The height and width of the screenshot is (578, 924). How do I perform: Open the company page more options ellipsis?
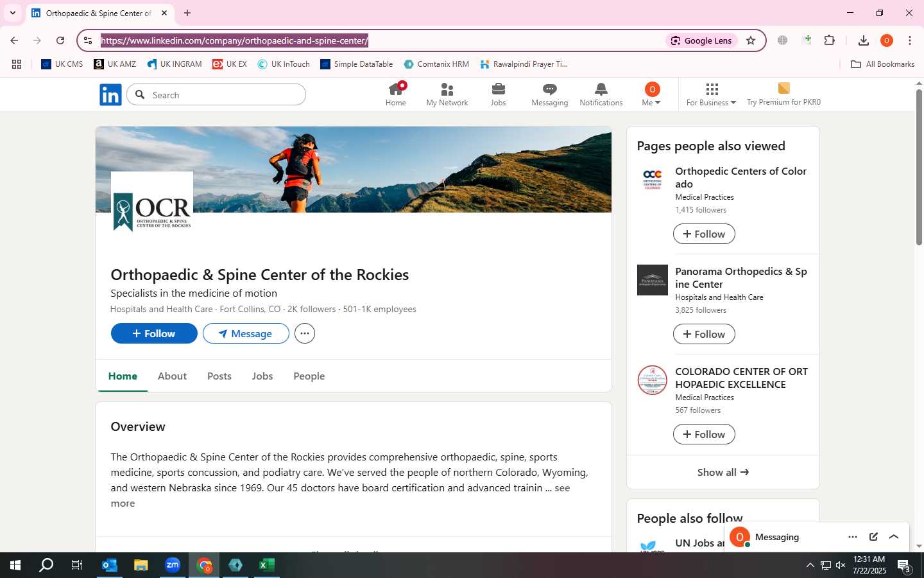(305, 333)
